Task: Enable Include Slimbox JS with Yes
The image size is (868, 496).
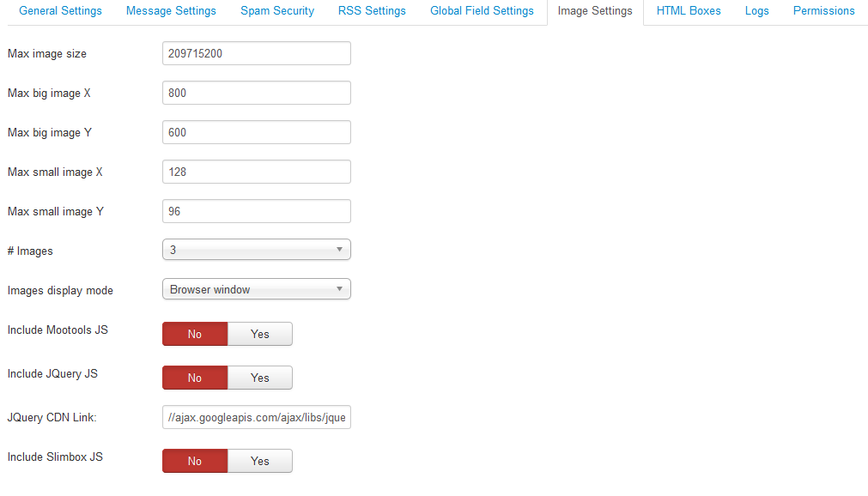Action: pyautogui.click(x=260, y=461)
